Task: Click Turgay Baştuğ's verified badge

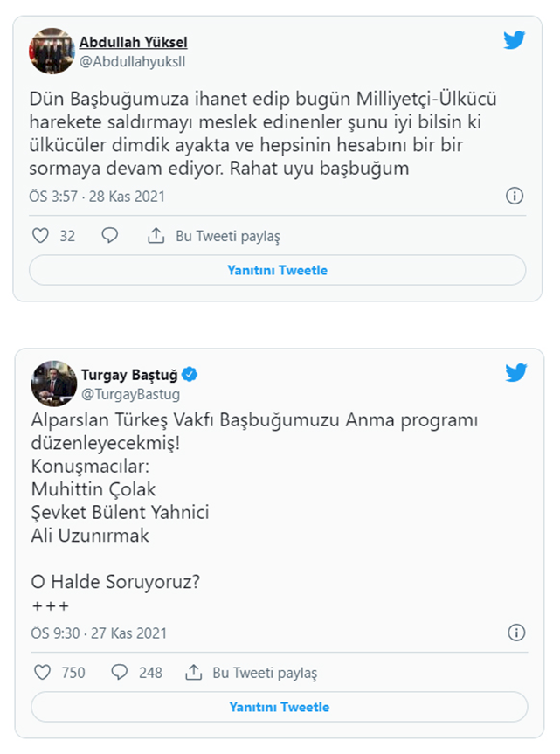Action: tap(190, 376)
